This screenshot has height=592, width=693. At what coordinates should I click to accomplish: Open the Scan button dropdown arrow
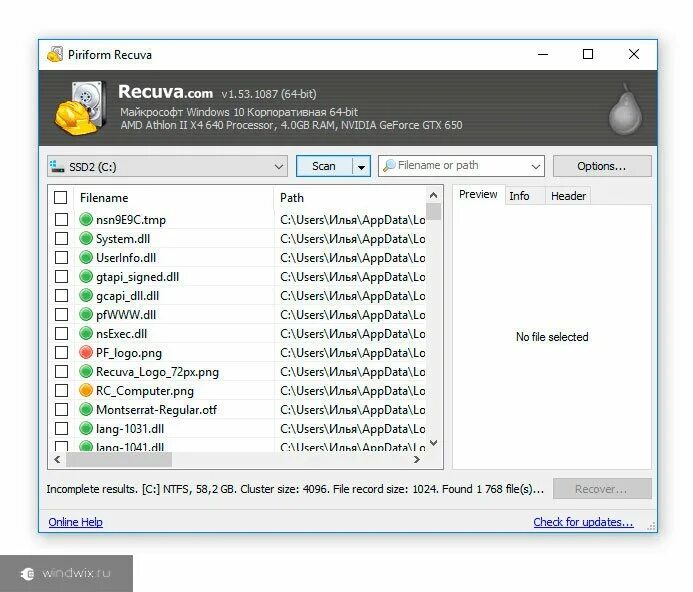tap(362, 166)
